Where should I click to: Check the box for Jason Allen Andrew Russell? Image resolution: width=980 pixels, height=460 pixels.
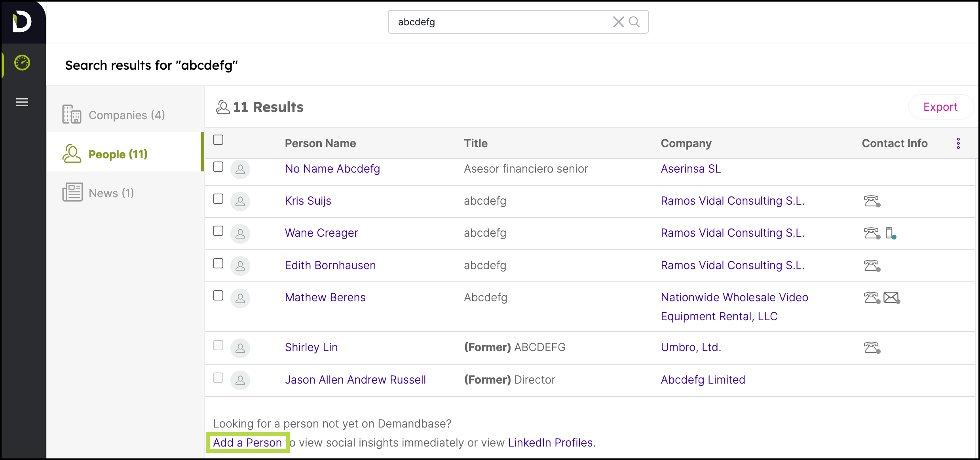(x=218, y=378)
